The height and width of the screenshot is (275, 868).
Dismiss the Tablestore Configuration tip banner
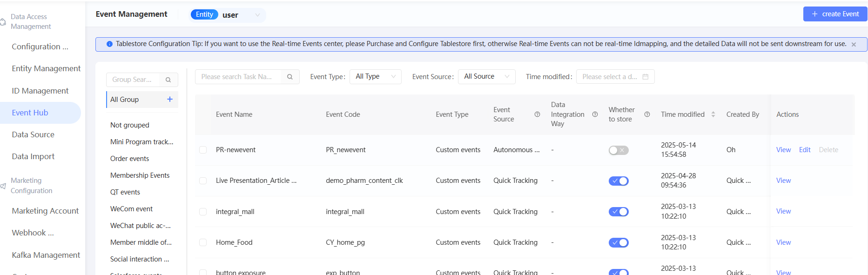pyautogui.click(x=854, y=45)
